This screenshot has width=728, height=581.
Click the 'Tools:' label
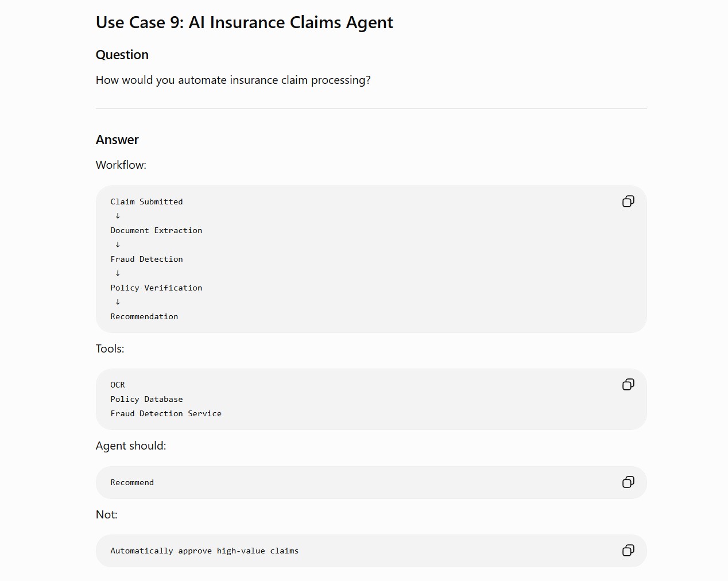[x=110, y=348]
